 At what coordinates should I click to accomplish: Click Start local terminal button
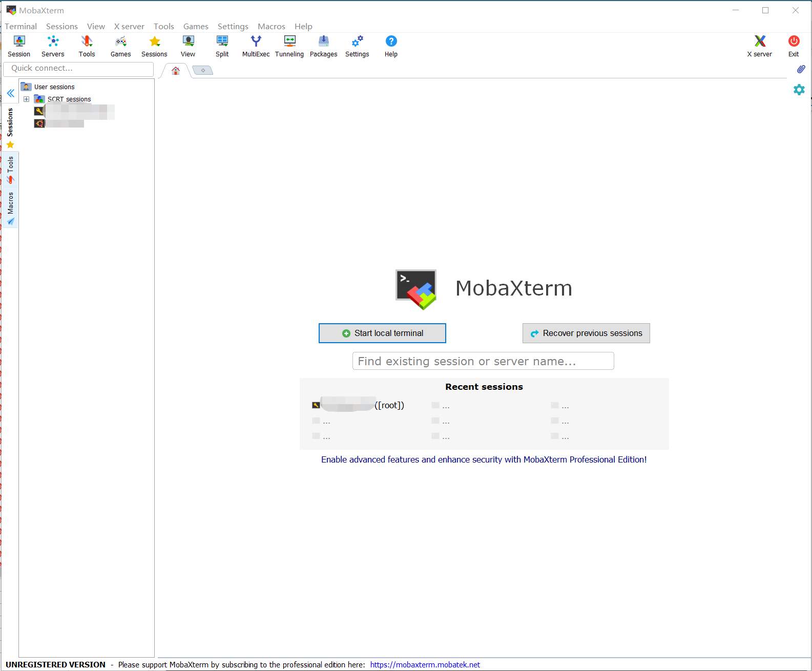point(382,333)
